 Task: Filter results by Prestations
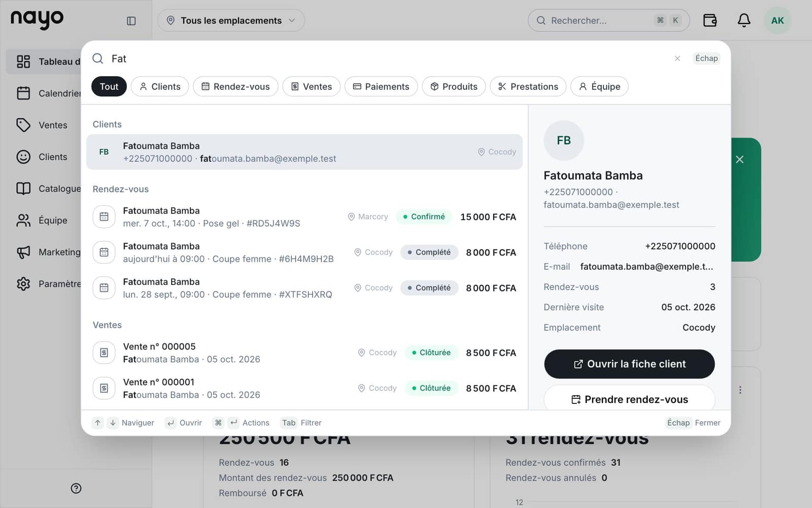click(x=528, y=86)
